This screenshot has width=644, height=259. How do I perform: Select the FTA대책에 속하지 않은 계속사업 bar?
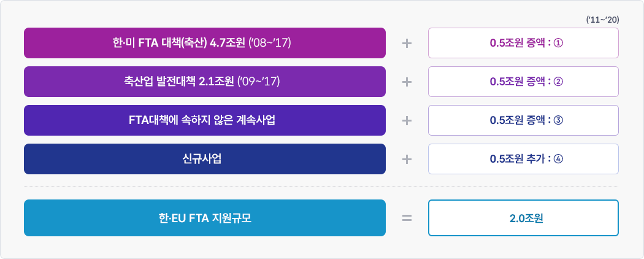tap(204, 120)
